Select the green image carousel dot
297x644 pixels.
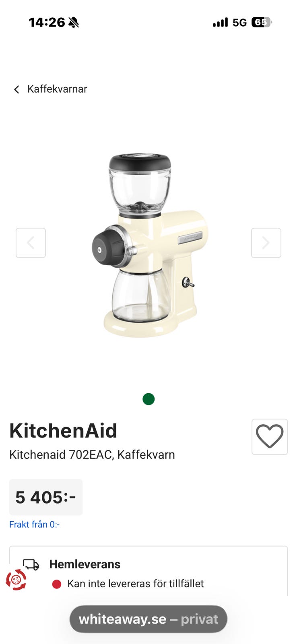point(148,399)
